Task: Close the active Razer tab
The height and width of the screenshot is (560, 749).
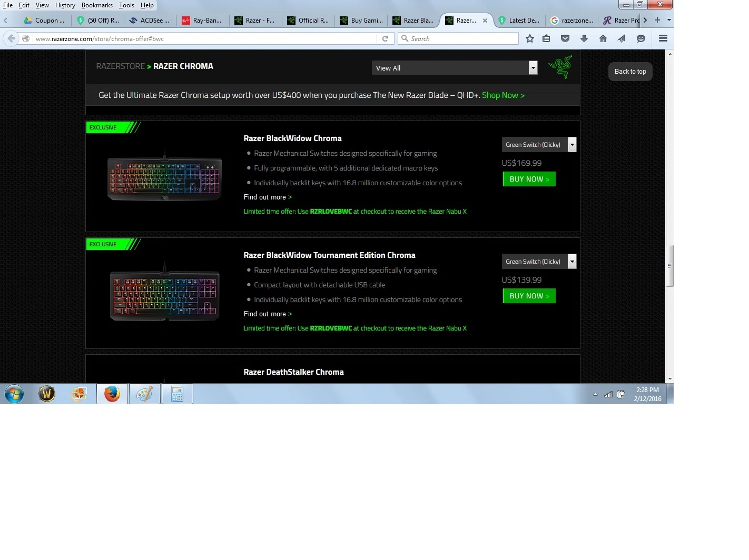Action: pos(485,21)
